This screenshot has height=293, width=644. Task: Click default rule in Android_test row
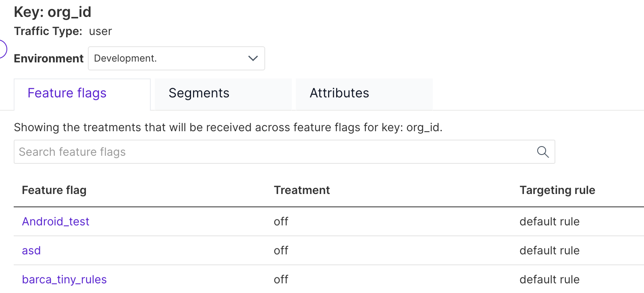pyautogui.click(x=549, y=221)
